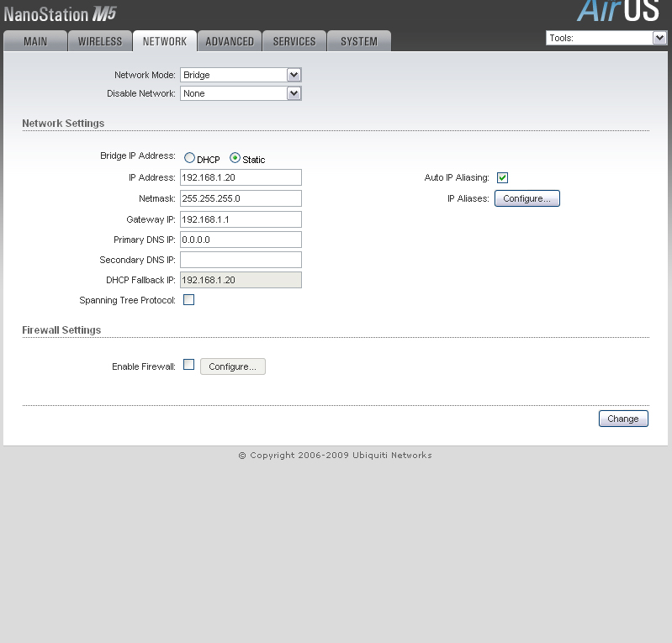Open the firewall Configure button

[233, 366]
